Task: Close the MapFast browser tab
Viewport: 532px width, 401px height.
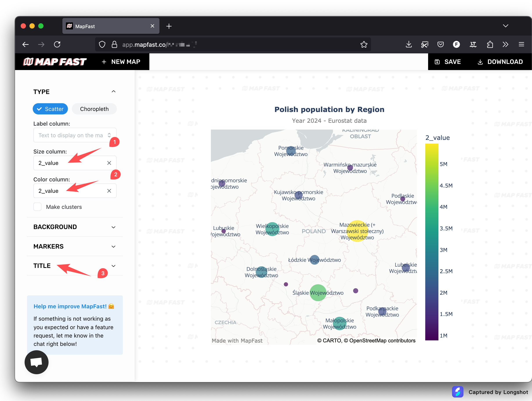Action: click(152, 26)
